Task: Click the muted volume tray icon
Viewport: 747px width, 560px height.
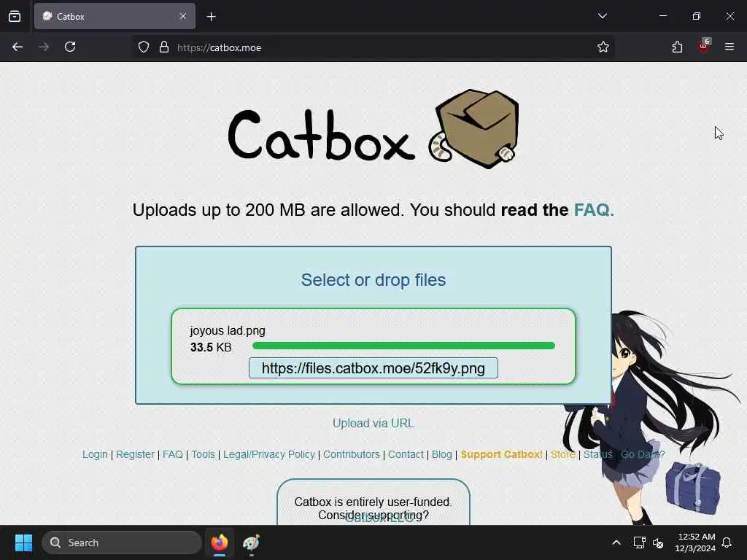Action: pos(658,542)
